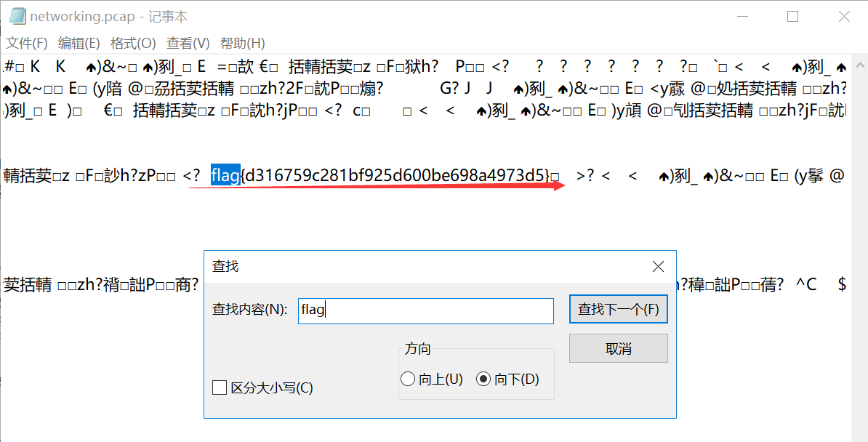Select the 向下(D) direction radio

(x=483, y=379)
